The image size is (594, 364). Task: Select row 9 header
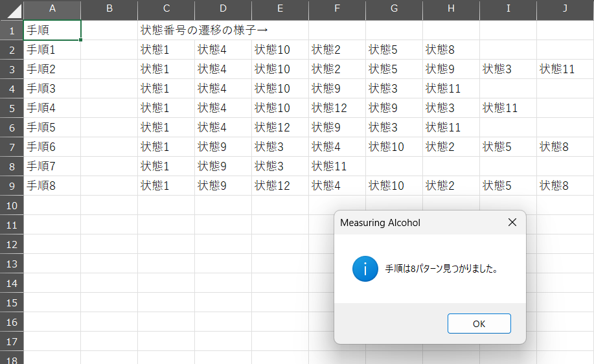pos(12,186)
